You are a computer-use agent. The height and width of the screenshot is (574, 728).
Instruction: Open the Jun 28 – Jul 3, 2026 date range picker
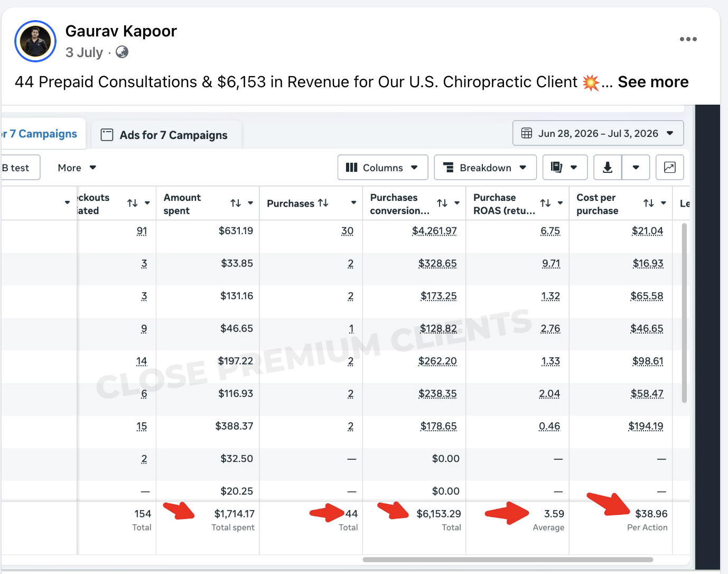point(598,133)
